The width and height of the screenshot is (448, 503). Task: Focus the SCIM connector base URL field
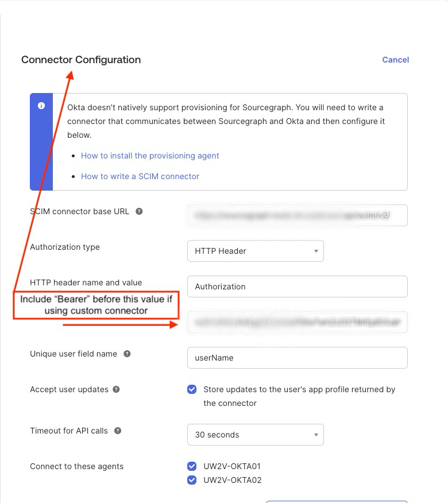297,215
